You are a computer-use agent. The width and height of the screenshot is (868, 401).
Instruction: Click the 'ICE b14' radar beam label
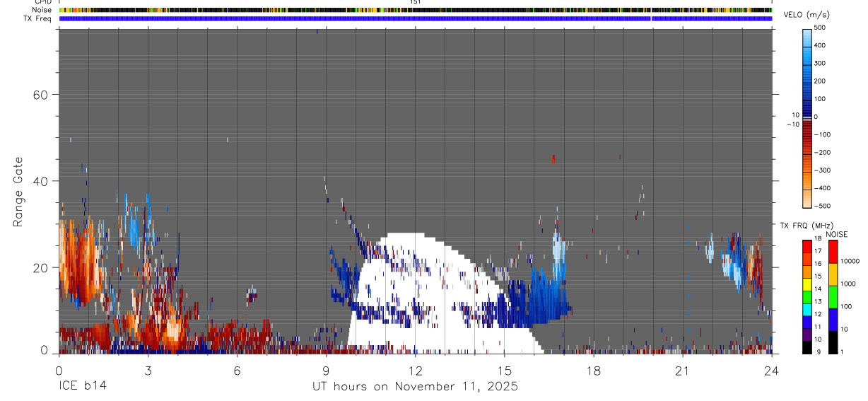82,387
